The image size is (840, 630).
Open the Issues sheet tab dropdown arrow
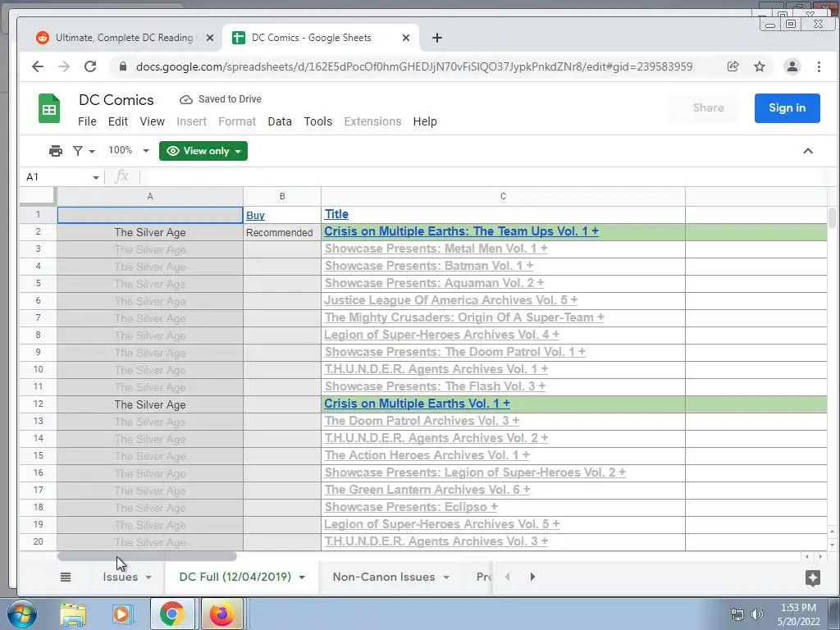click(x=148, y=577)
